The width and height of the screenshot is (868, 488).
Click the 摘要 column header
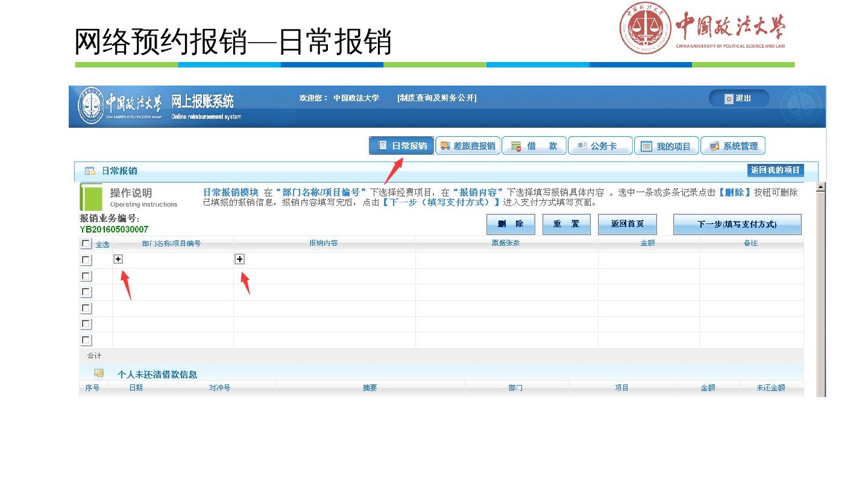click(370, 388)
